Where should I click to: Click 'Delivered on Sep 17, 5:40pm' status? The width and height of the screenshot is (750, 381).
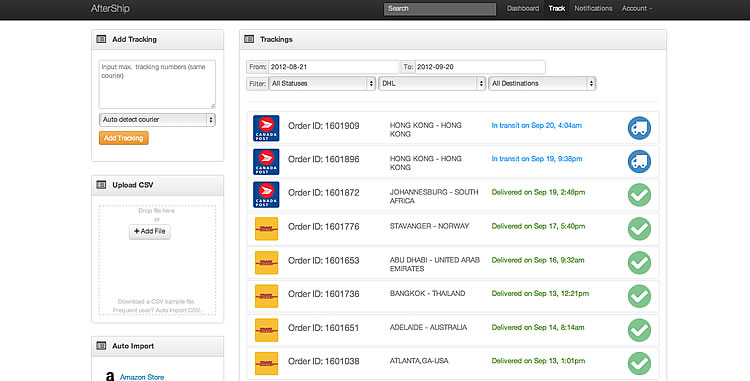point(538,226)
